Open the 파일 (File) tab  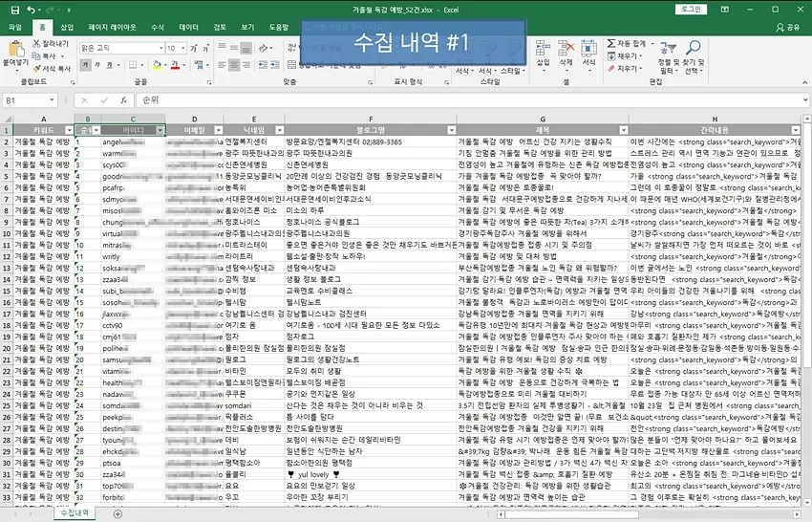15,27
